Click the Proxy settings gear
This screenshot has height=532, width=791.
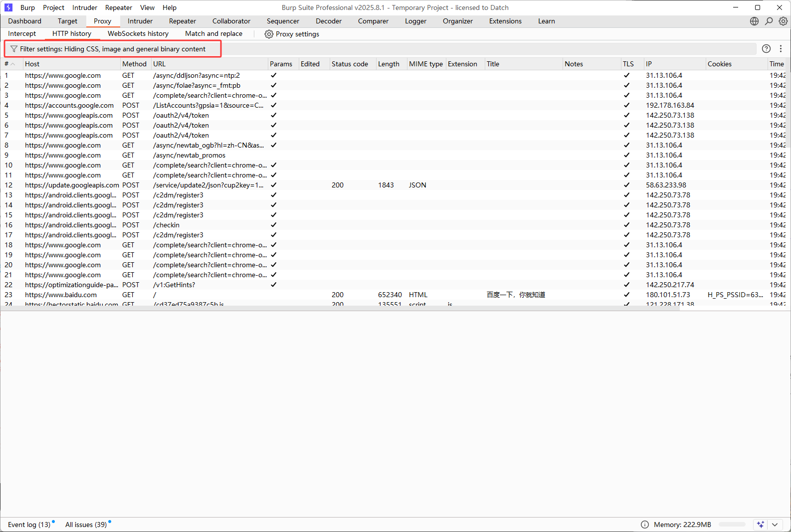click(x=269, y=34)
